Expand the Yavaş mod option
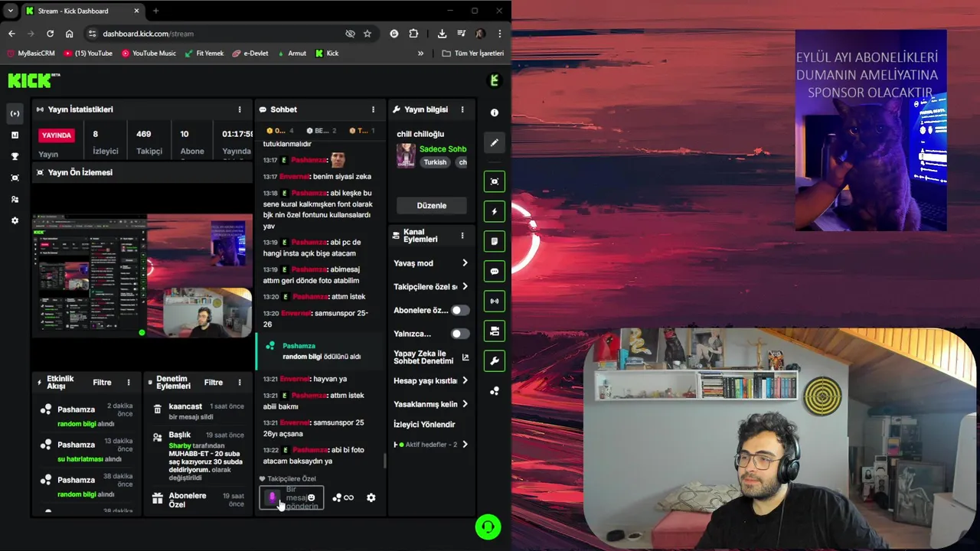 (x=431, y=263)
